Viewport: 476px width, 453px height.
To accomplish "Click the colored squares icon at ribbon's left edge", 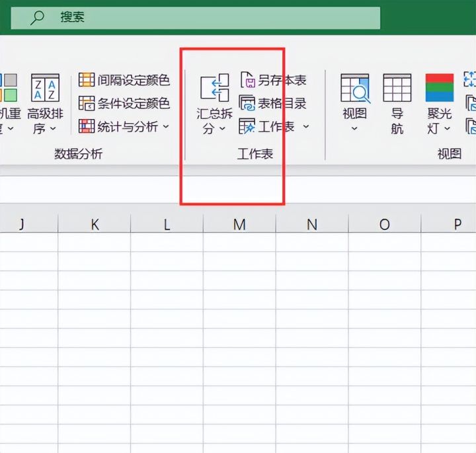I will (9, 88).
